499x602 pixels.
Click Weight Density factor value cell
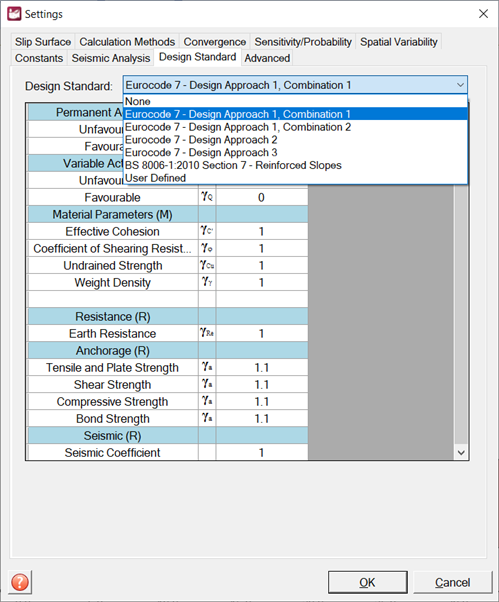click(261, 283)
